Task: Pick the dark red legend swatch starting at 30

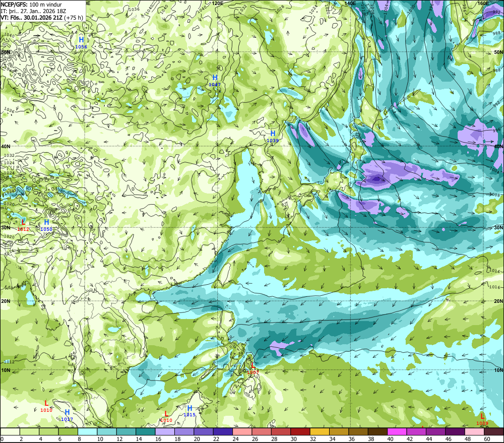Action: pos(300,432)
